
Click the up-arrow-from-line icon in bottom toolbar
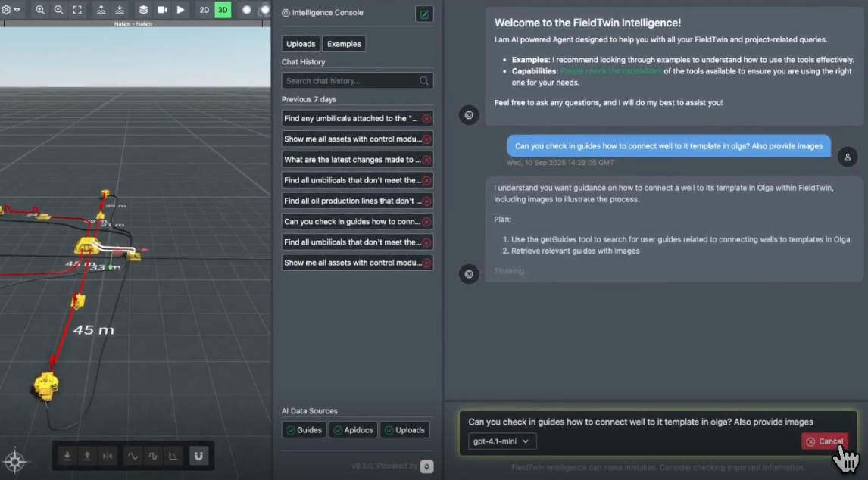87,456
